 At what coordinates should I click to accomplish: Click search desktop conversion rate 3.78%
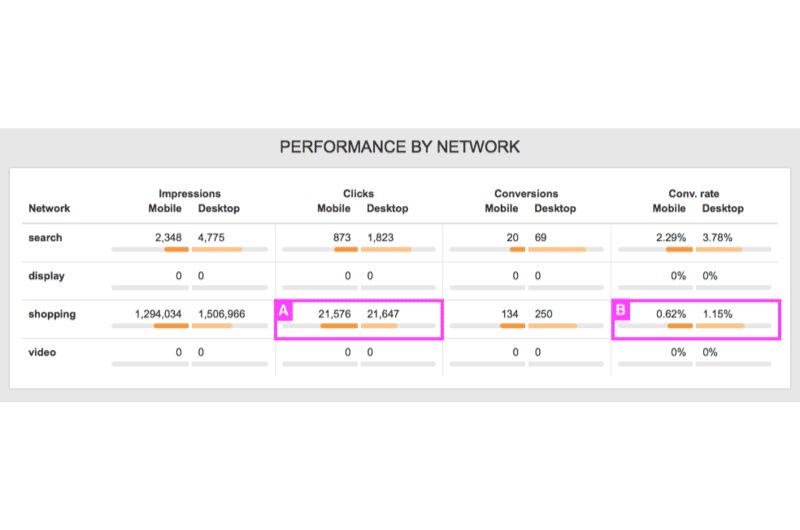717,238
